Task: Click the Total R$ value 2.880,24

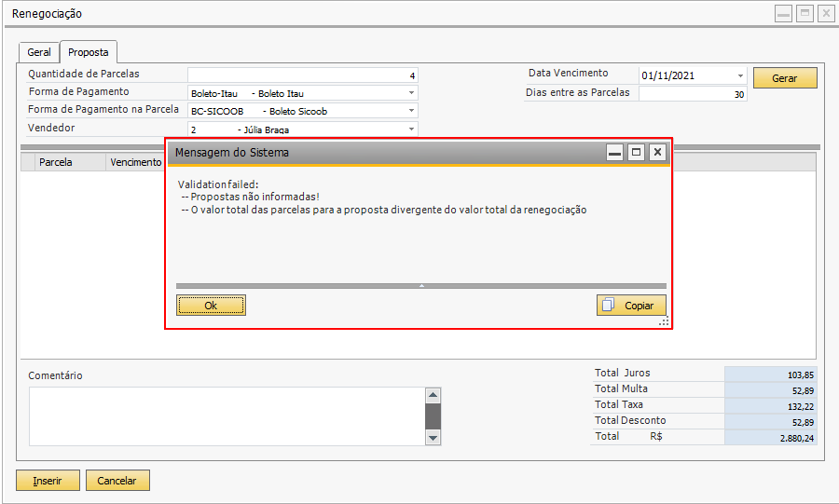Action: tap(771, 438)
